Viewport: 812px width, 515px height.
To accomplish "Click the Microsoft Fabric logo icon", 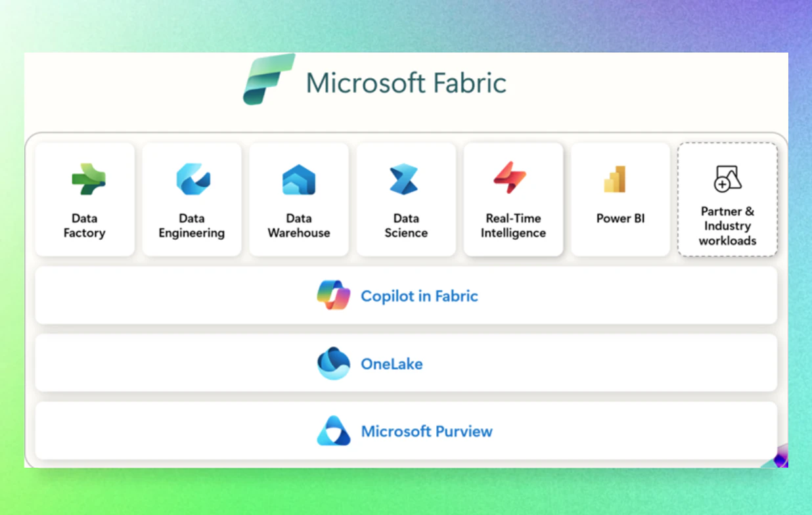I will pyautogui.click(x=269, y=79).
